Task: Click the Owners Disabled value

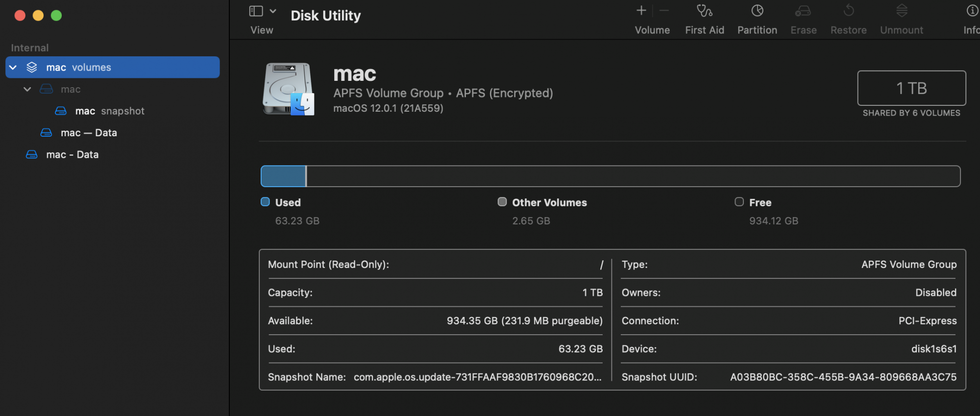Action: pos(936,293)
